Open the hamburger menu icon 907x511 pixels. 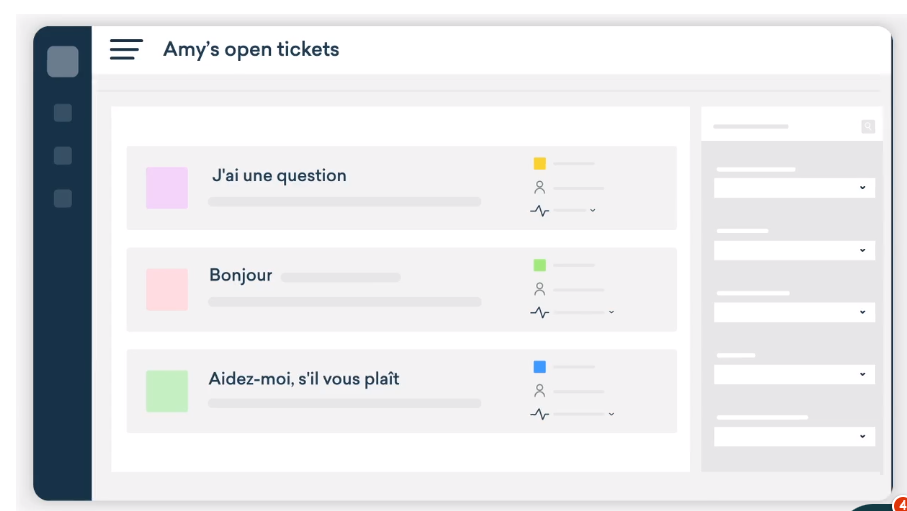coord(126,49)
